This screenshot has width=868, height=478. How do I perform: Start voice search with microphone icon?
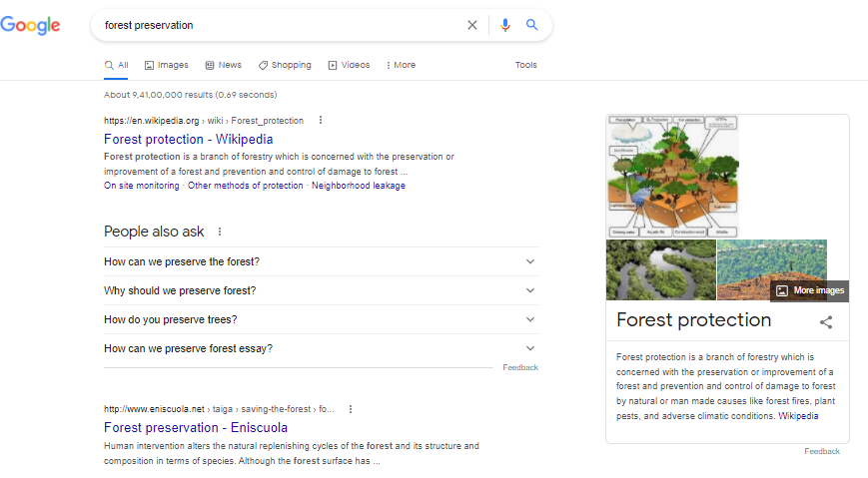click(505, 26)
